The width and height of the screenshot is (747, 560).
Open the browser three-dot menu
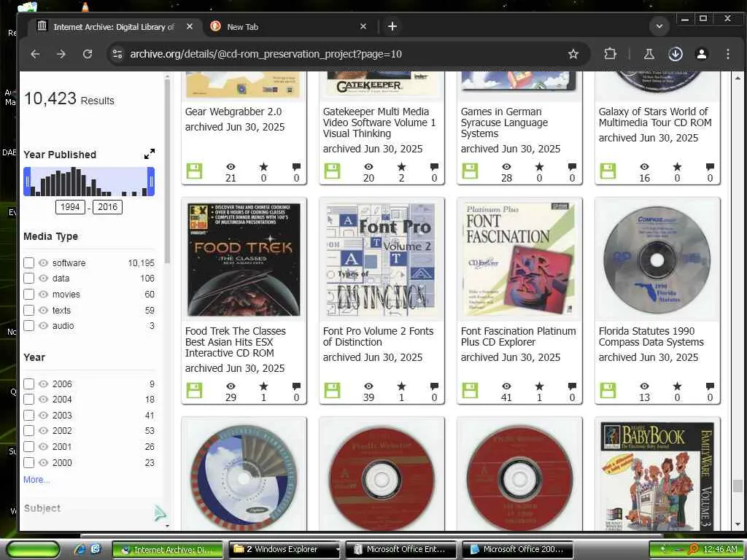727,54
